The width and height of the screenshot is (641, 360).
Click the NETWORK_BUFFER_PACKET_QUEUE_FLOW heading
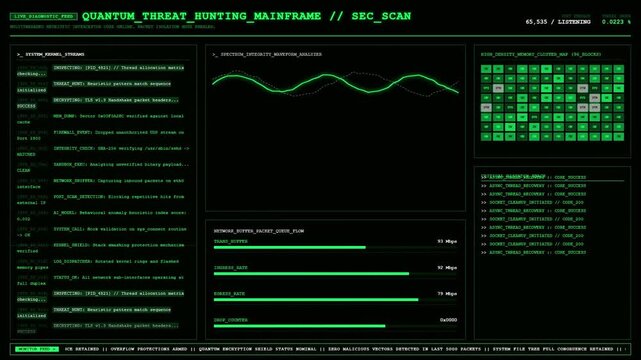pos(259,231)
